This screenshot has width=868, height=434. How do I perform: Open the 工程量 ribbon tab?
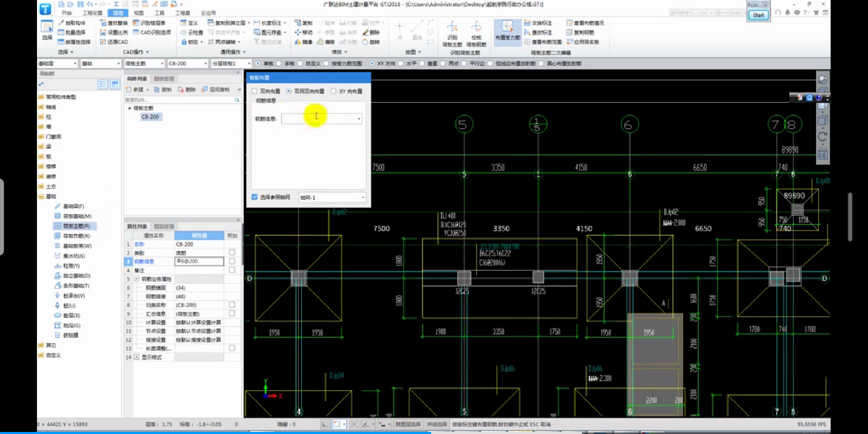182,13
